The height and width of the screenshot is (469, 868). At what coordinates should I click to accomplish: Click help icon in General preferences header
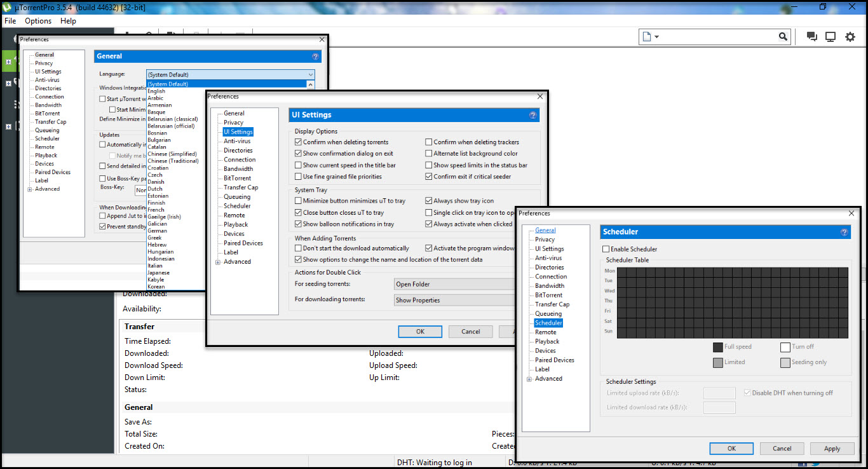coord(315,57)
